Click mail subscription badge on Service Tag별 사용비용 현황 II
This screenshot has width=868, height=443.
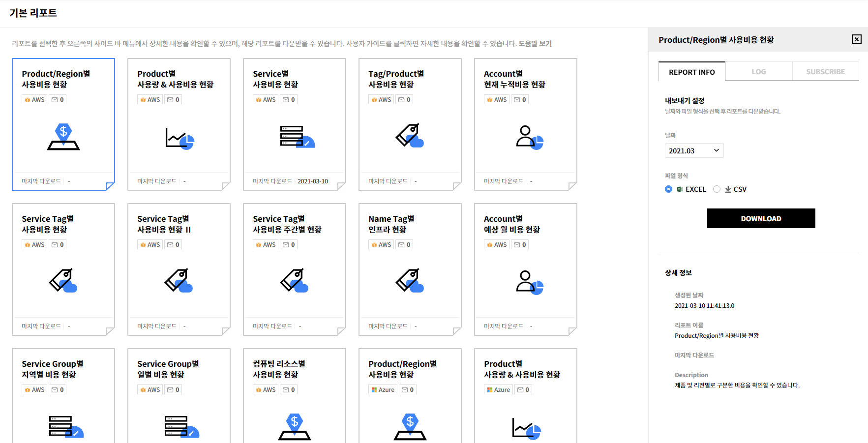click(173, 245)
